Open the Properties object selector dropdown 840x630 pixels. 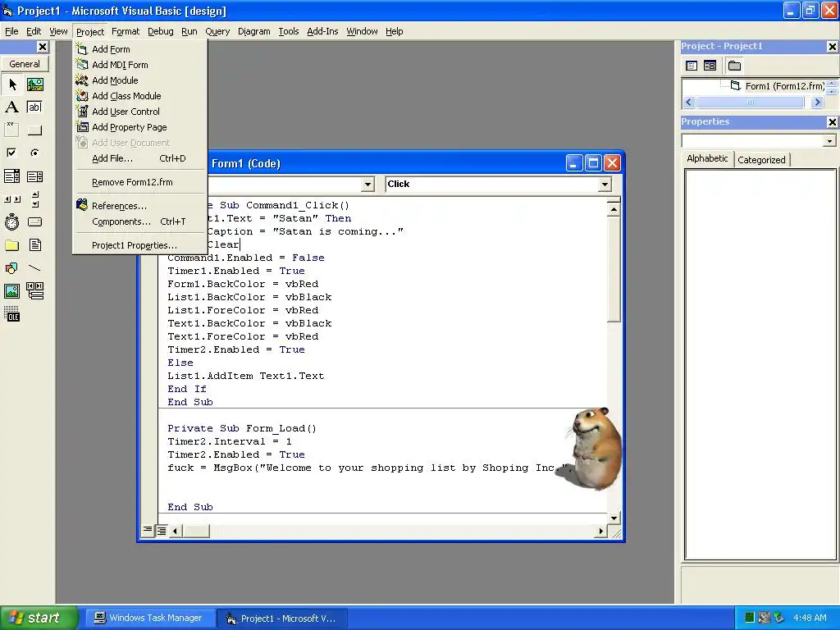pyautogui.click(x=829, y=141)
